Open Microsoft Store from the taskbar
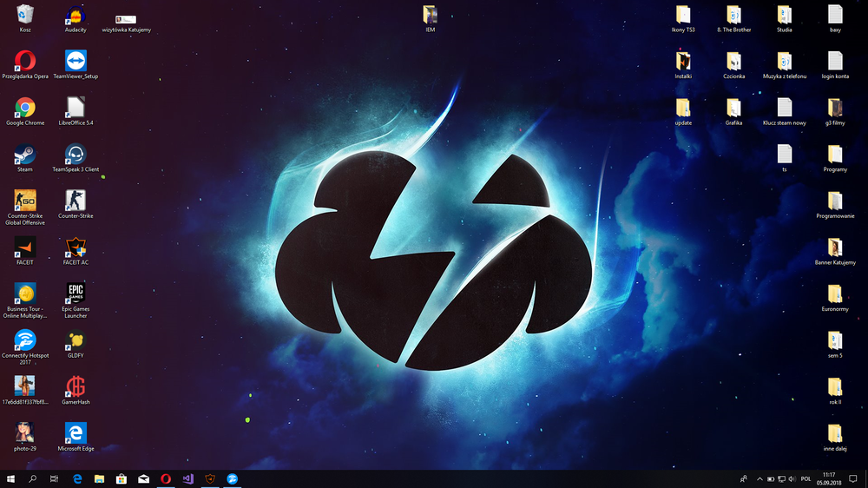 pyautogui.click(x=122, y=478)
